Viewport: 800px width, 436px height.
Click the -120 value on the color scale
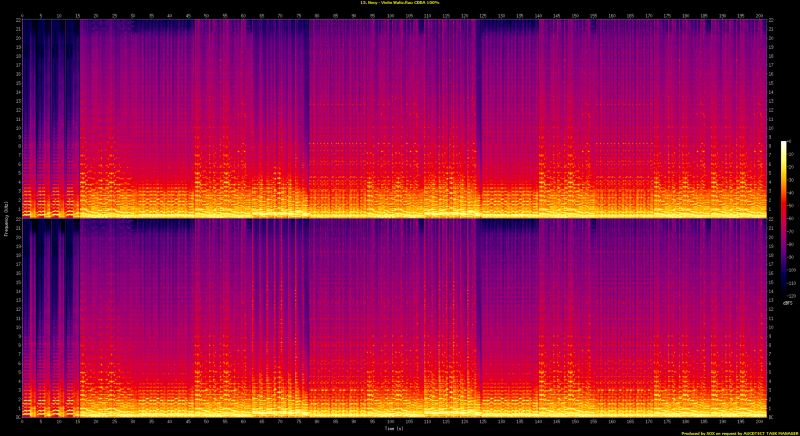793,294
